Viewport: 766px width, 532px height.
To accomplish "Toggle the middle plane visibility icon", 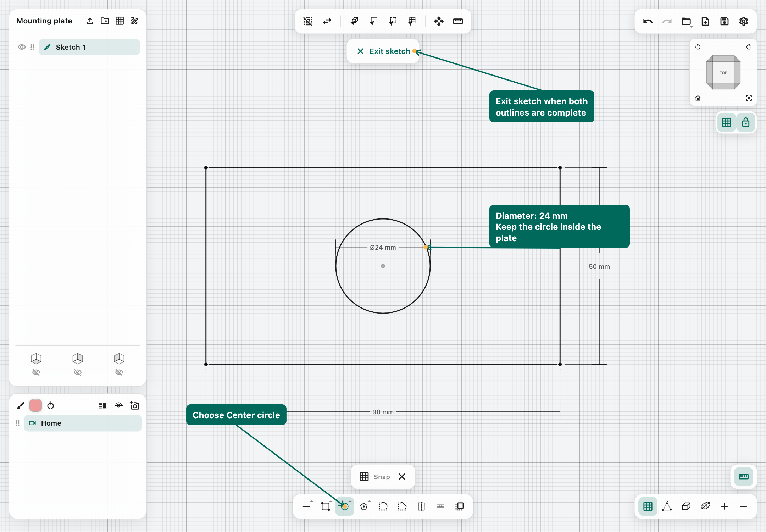I will pyautogui.click(x=78, y=372).
